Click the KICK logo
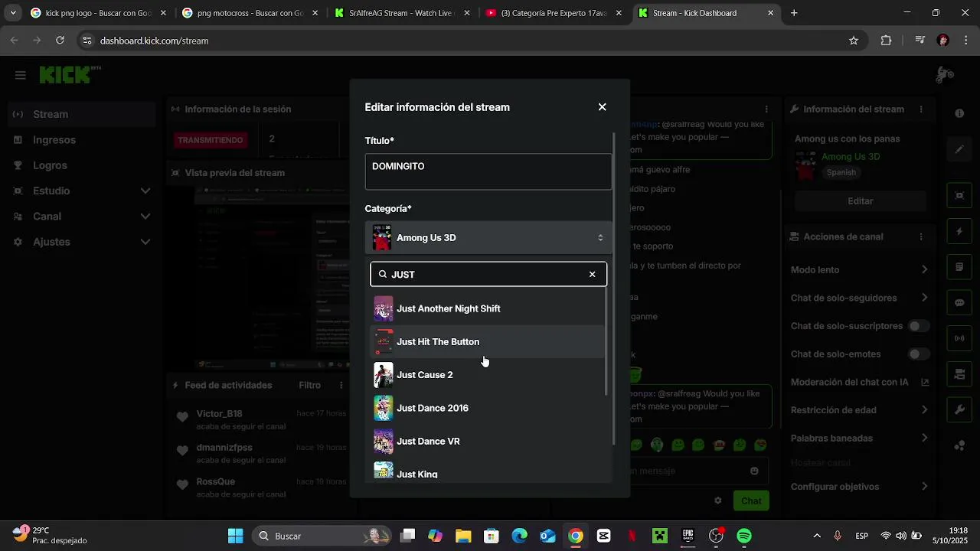The image size is (980, 551). point(70,75)
